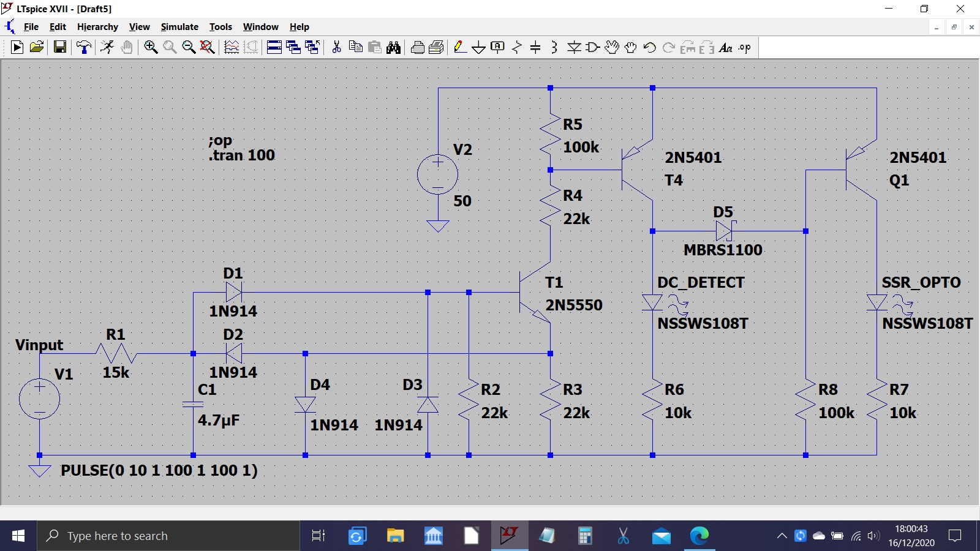Click the close all windows icon
This screenshot has width=980, height=551.
tap(312, 47)
